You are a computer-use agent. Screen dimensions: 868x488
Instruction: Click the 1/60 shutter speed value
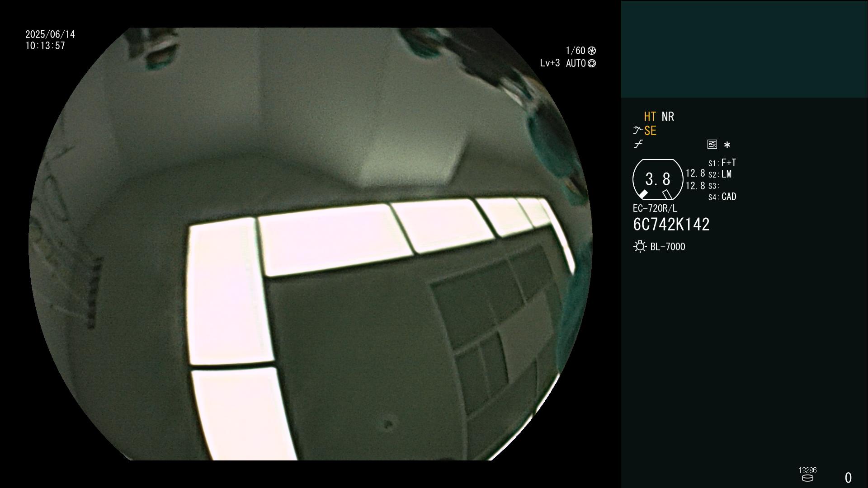click(576, 51)
